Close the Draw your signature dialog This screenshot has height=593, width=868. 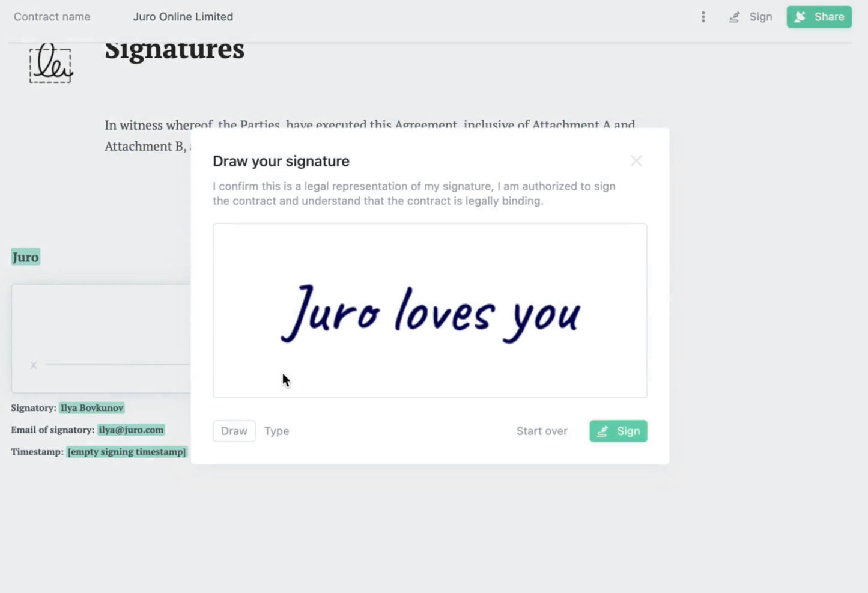point(636,160)
